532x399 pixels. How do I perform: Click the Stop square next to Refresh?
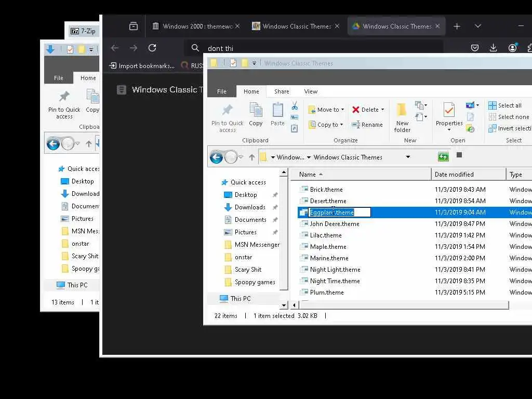coord(459,155)
